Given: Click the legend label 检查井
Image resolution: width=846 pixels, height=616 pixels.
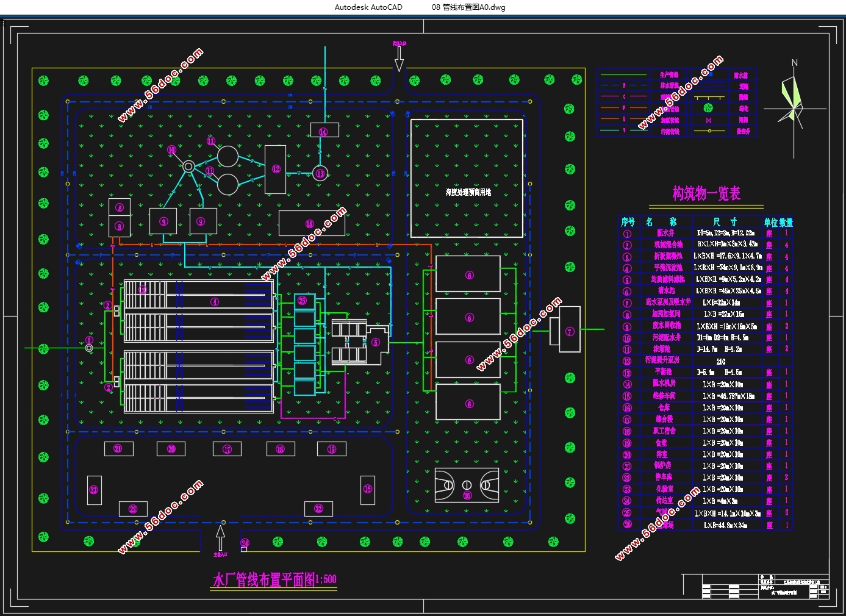Looking at the screenshot, I should 743,131.
